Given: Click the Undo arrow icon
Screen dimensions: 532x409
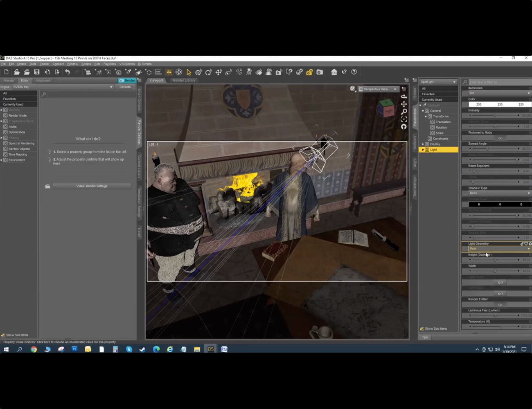Looking at the screenshot, I should coord(67,72).
